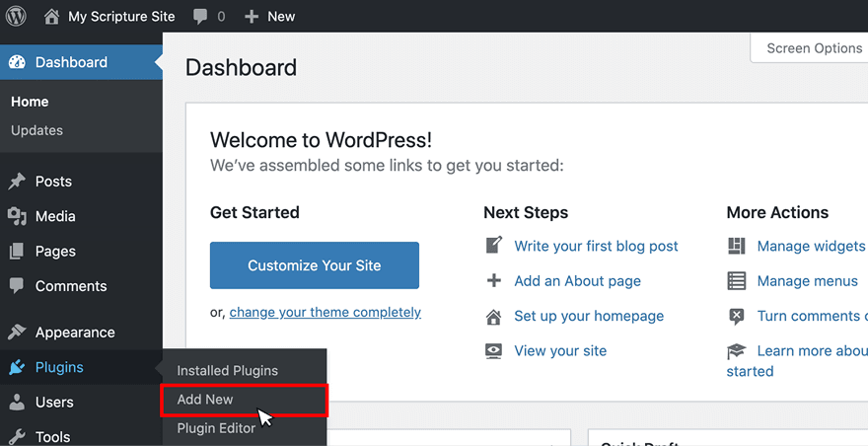The image size is (868, 446).
Task: Open the Tools menu
Action: [x=52, y=437]
